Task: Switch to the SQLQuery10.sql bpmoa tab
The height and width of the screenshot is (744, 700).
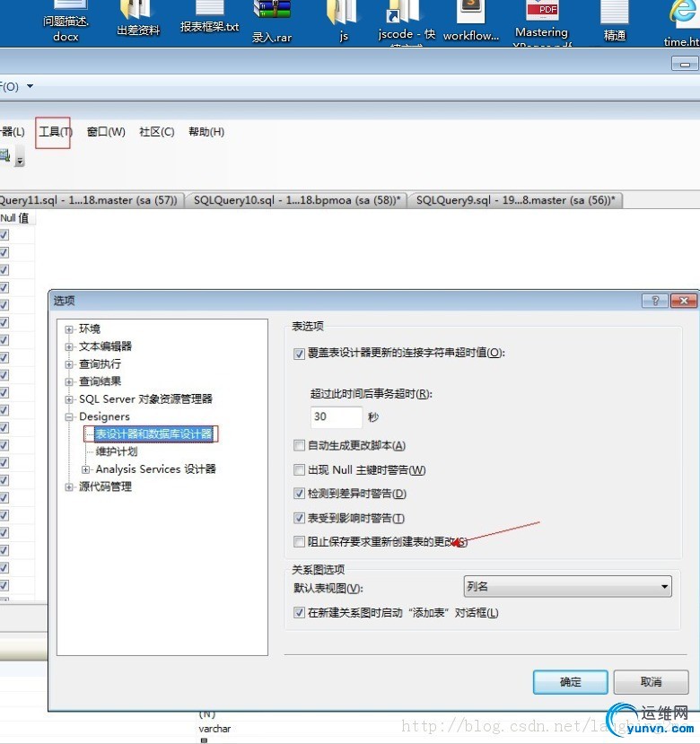Action: pyautogui.click(x=297, y=200)
